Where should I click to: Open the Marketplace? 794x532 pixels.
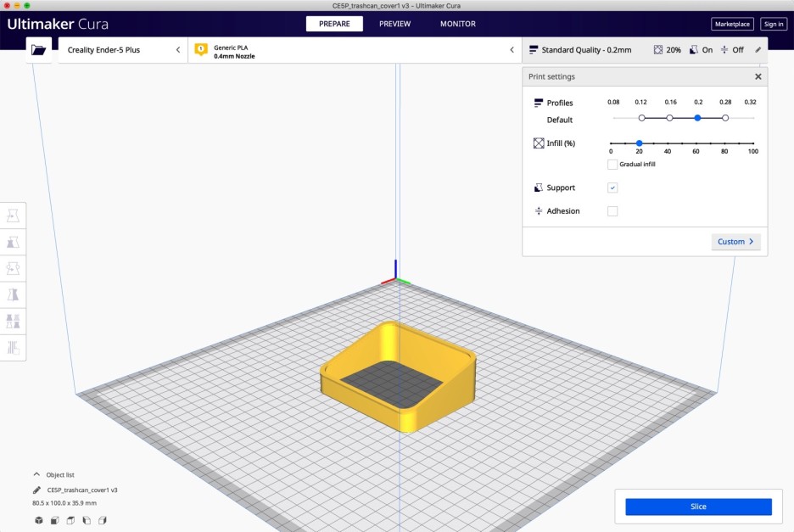(732, 24)
